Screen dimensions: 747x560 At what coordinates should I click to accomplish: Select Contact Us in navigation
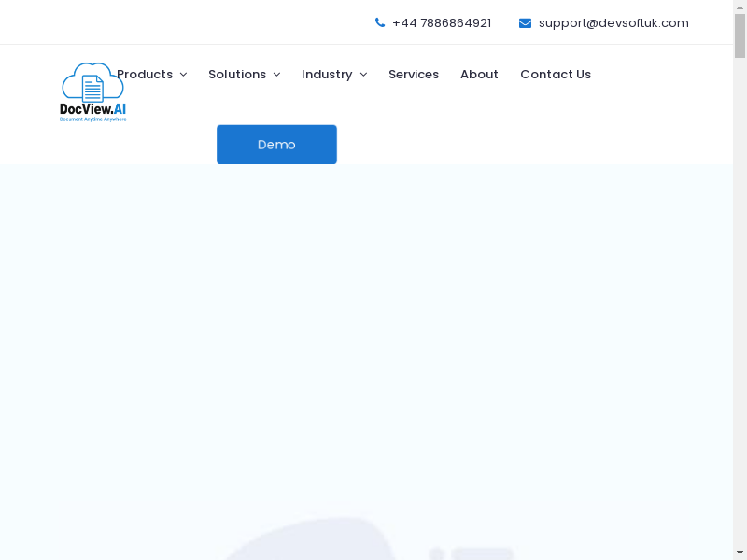pos(556,75)
